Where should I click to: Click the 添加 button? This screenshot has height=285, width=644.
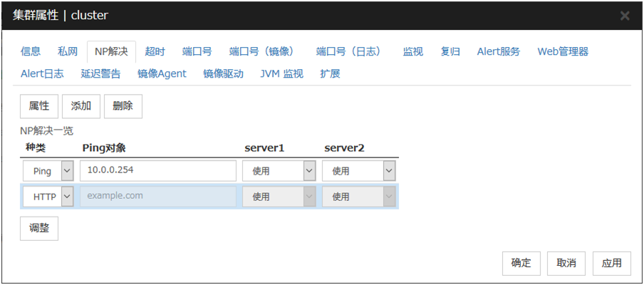[x=80, y=106]
